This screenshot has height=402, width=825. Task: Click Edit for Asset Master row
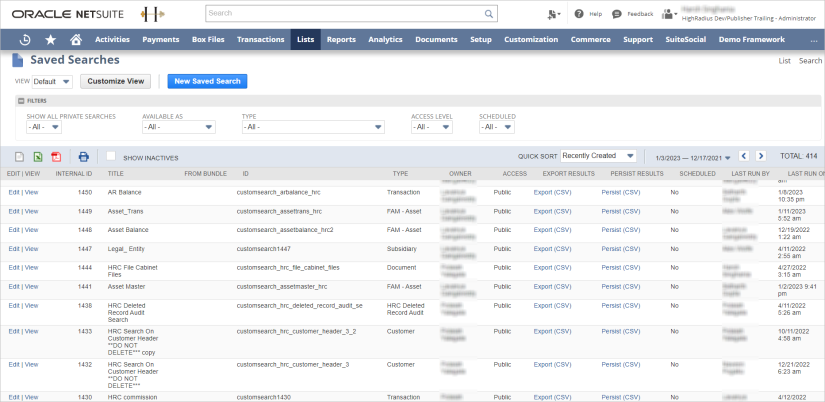click(14, 287)
